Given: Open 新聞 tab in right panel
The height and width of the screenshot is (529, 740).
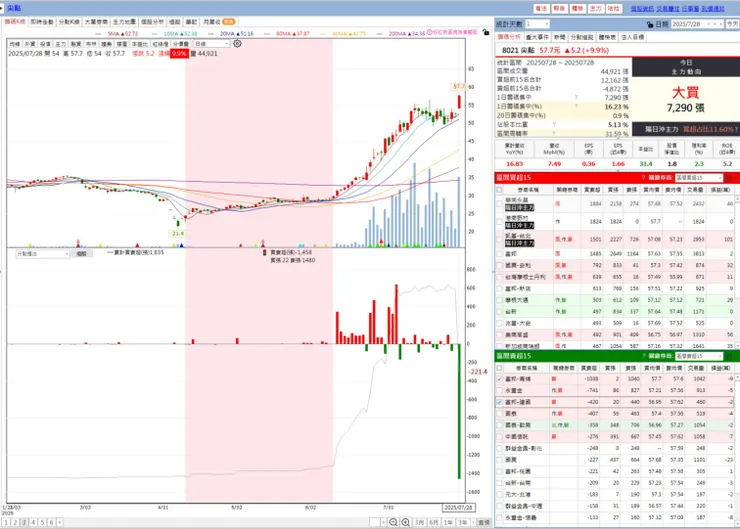Looking at the screenshot, I should (559, 37).
